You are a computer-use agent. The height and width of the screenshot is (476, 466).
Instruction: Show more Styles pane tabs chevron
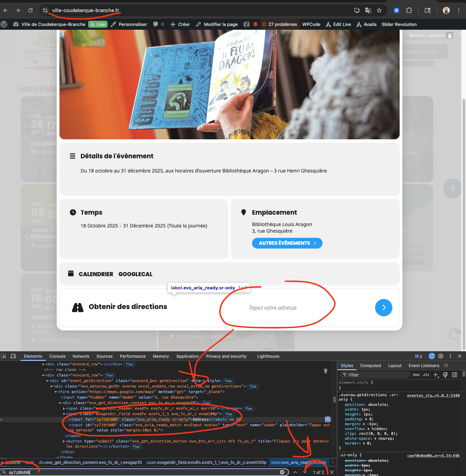click(x=446, y=365)
